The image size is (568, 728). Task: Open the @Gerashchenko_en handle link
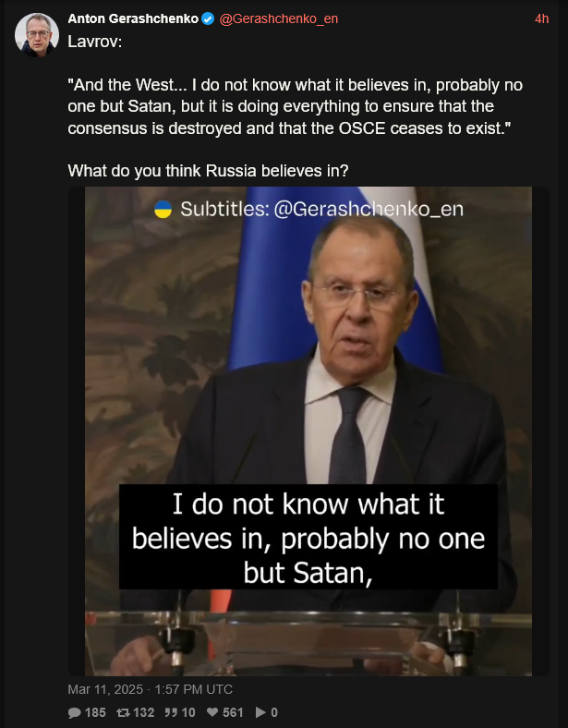point(278,19)
